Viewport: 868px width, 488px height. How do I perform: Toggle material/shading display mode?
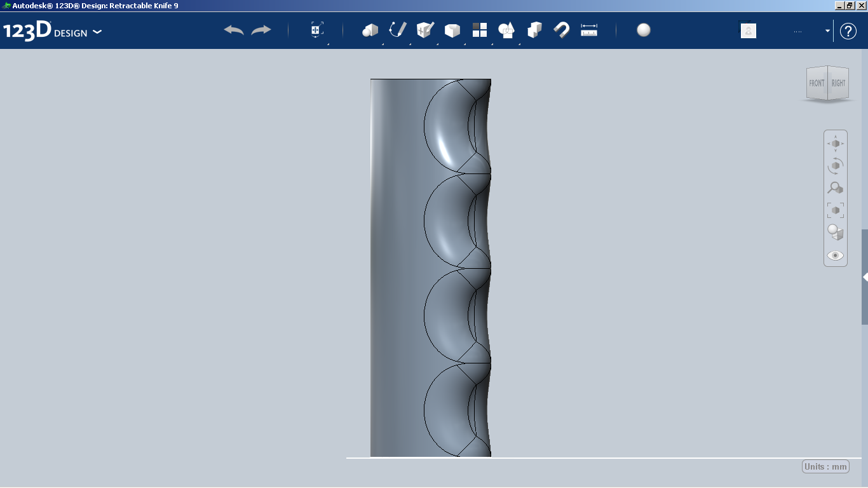[834, 233]
